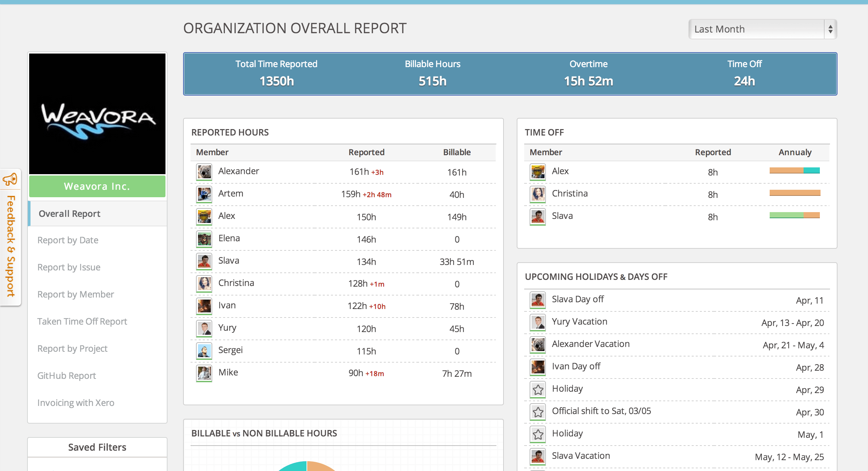Click the Official shift to Sat, 03/05 entry

click(x=601, y=411)
